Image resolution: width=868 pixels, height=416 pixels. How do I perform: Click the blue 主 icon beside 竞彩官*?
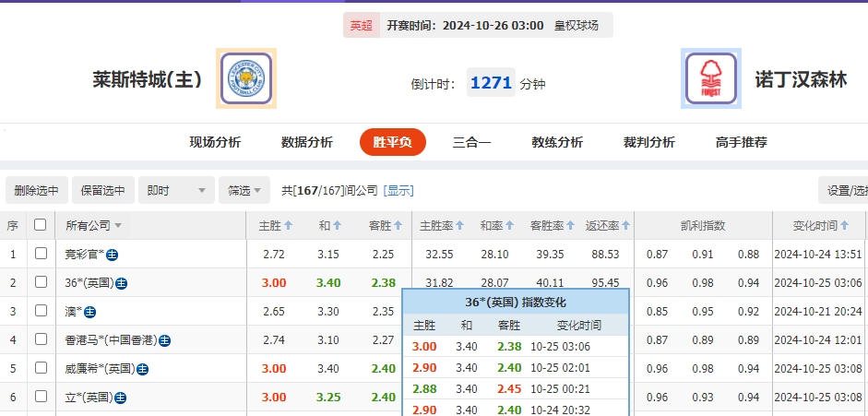112,255
